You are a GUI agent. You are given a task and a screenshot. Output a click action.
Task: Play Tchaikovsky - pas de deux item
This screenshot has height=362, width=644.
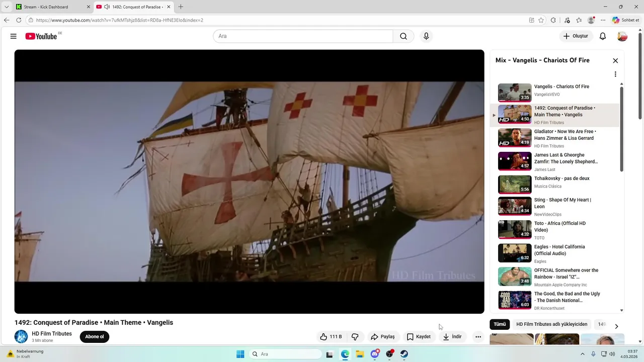click(x=555, y=185)
